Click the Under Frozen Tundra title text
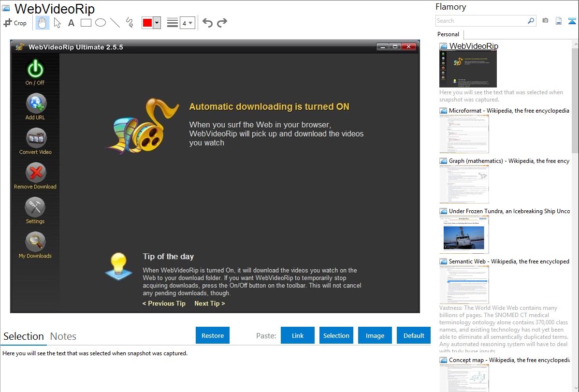Screen dimensions: 579x392 (x=509, y=211)
